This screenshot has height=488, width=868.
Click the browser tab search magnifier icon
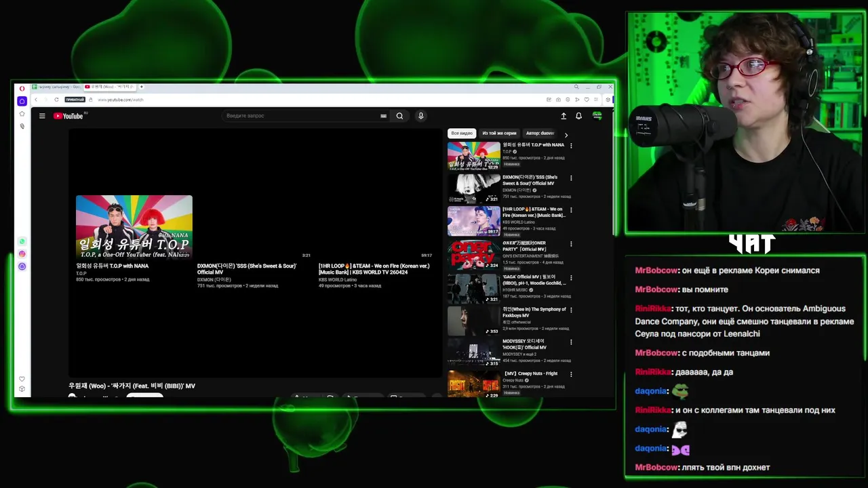click(576, 87)
